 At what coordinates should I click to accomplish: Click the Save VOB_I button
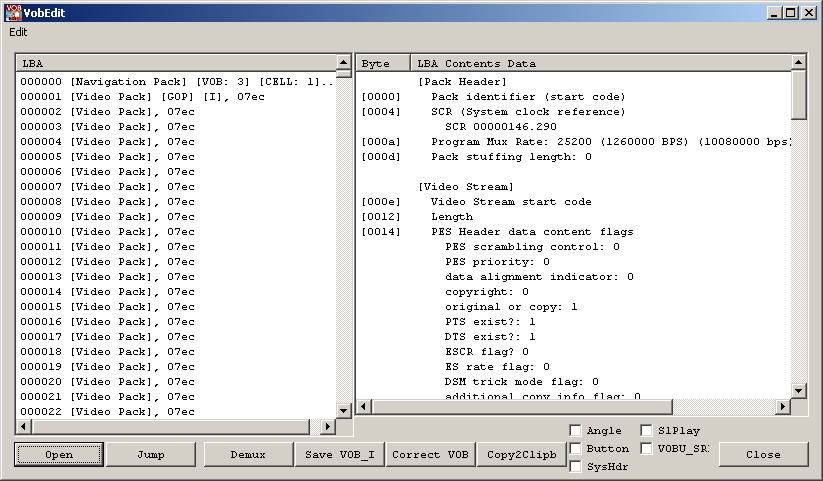click(340, 455)
